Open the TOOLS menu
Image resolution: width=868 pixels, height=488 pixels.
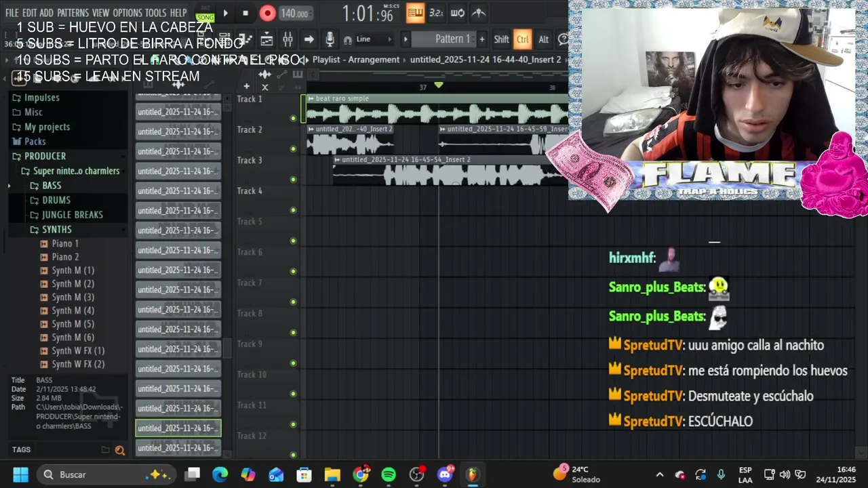coord(155,13)
